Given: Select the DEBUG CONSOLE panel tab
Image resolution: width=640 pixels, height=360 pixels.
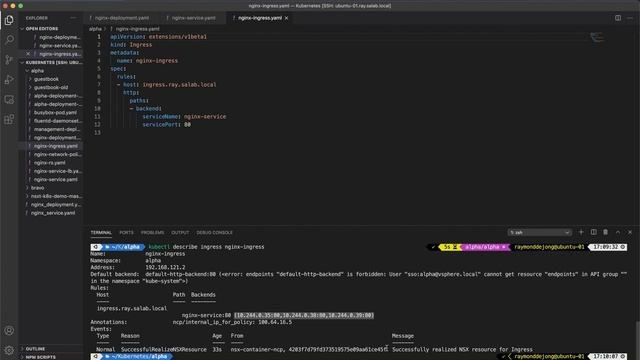Looking at the screenshot, I should point(214,232).
